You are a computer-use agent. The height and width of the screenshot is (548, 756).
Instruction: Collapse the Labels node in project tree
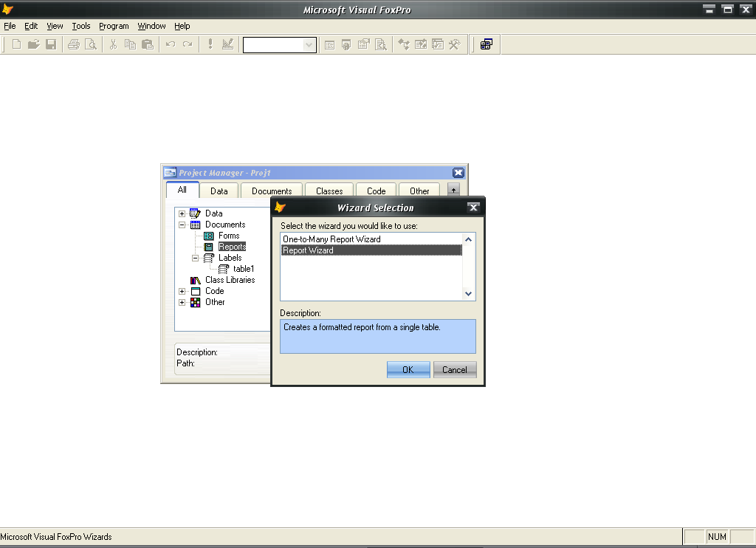pos(195,258)
